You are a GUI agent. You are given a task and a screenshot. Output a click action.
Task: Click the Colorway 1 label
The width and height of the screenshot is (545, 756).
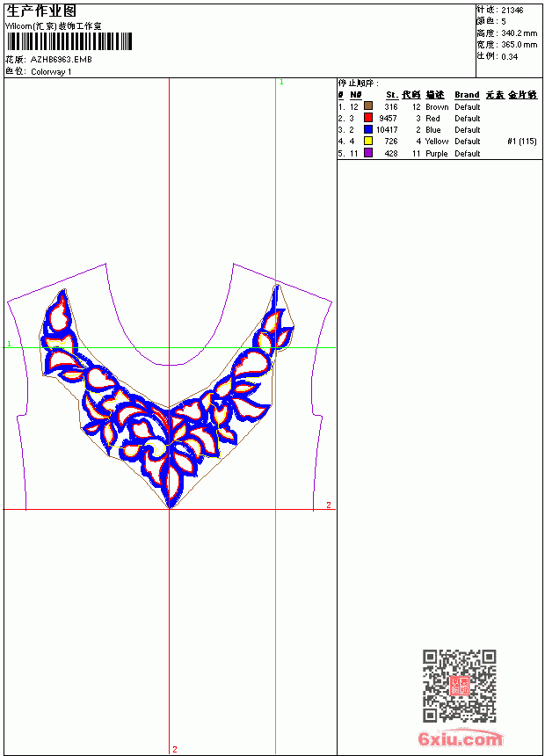[51, 72]
